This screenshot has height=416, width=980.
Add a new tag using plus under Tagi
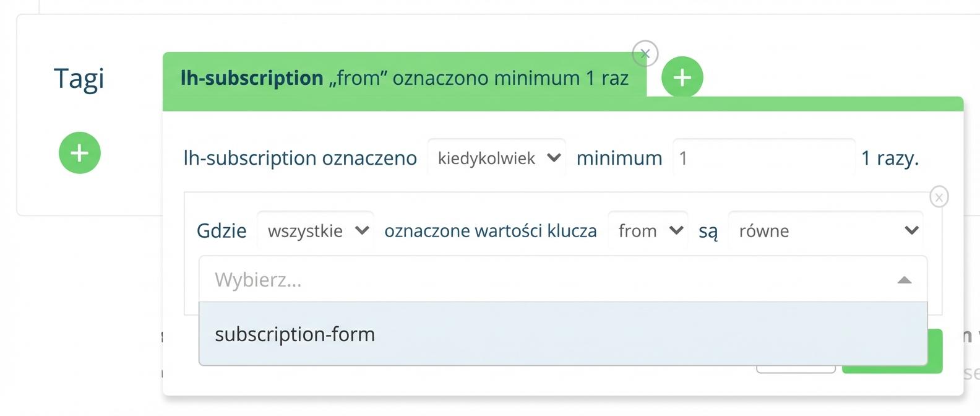(79, 153)
